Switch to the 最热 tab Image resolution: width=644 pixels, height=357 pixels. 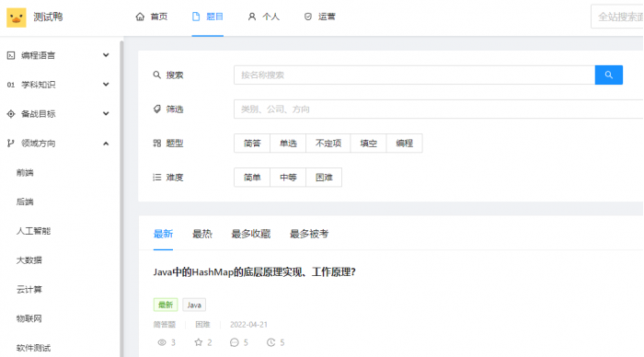[202, 234]
